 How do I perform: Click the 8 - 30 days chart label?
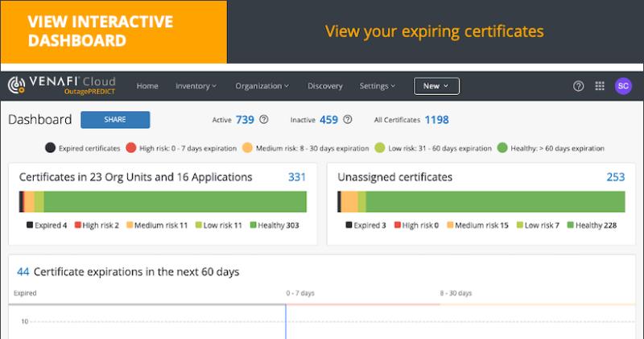coord(456,293)
